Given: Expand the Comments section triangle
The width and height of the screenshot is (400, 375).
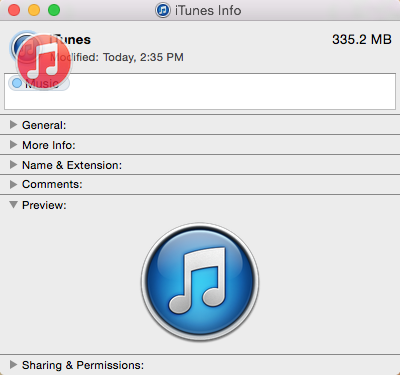Looking at the screenshot, I should [13, 184].
